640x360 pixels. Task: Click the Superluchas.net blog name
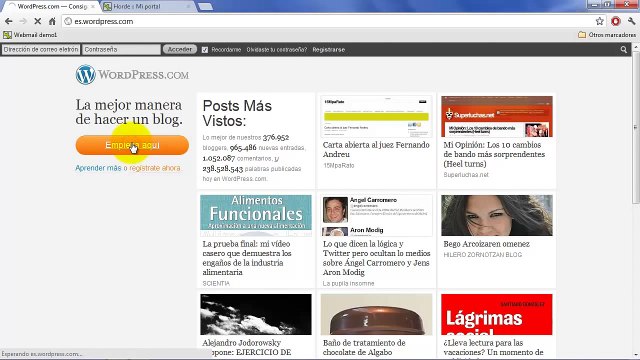click(466, 175)
